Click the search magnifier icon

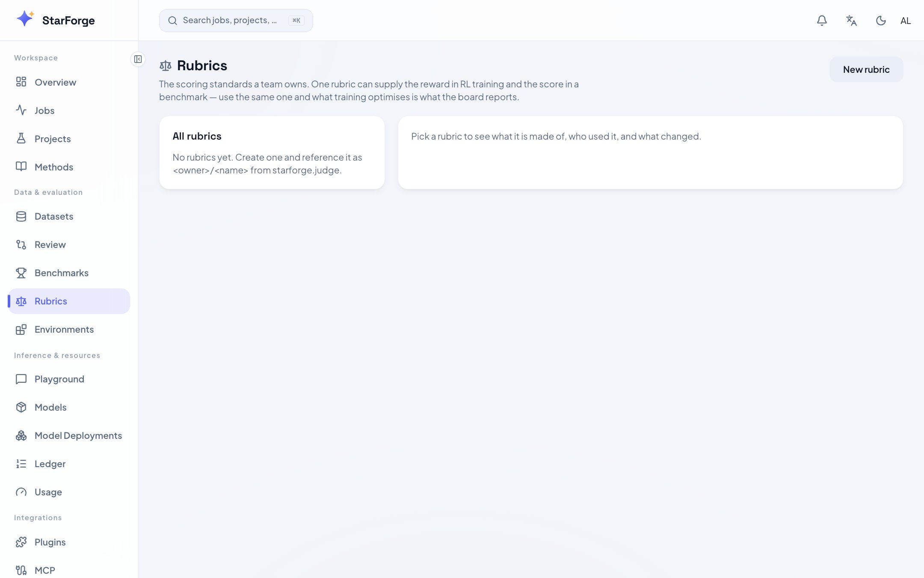pos(172,21)
